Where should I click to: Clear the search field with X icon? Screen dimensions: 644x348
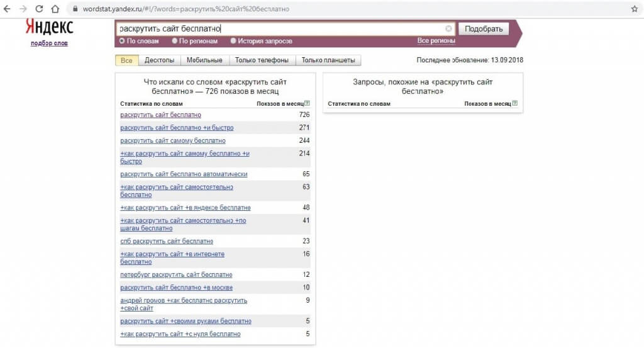(x=448, y=29)
